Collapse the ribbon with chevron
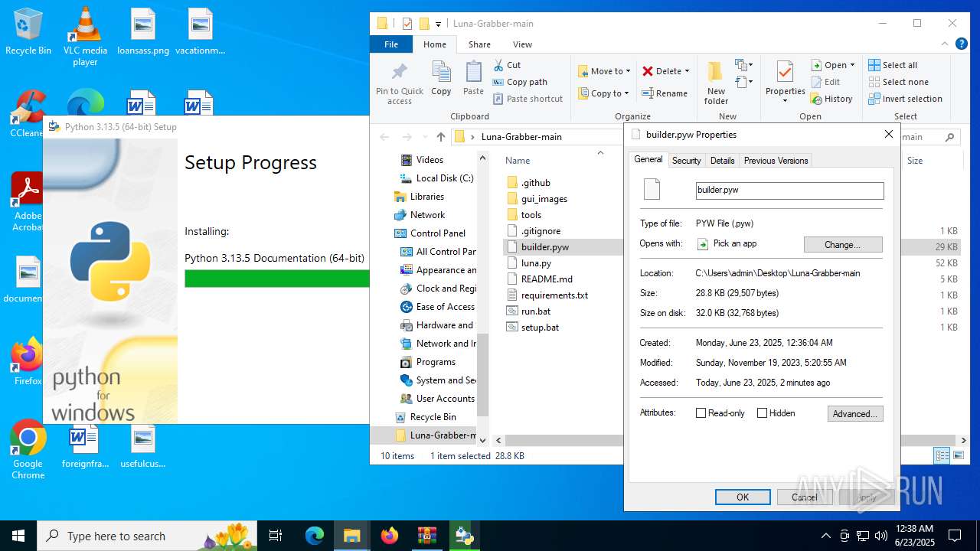 coord(945,44)
